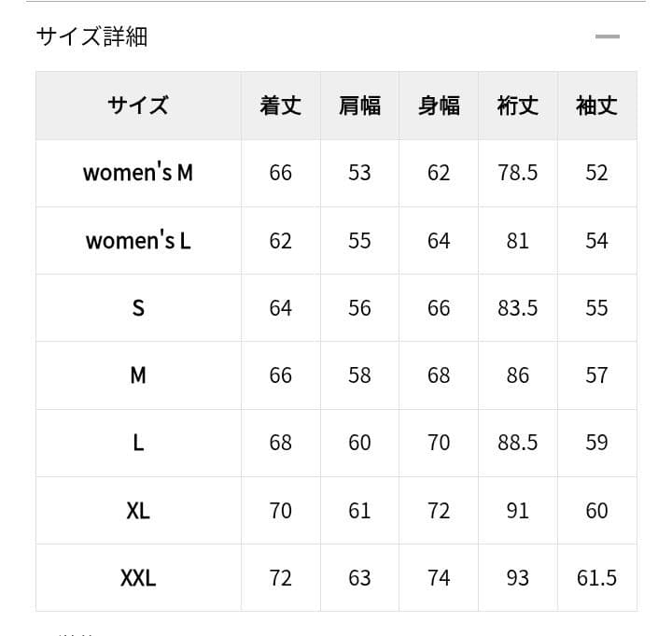Click the 78.5 裄丈 value for women's M
The width and height of the screenshot is (672, 636).
pyautogui.click(x=518, y=173)
